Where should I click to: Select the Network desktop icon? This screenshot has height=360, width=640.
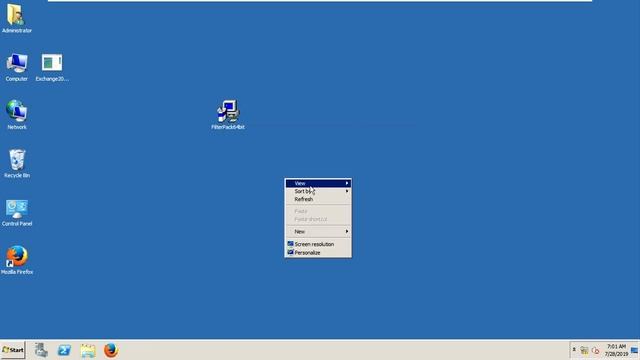click(17, 115)
